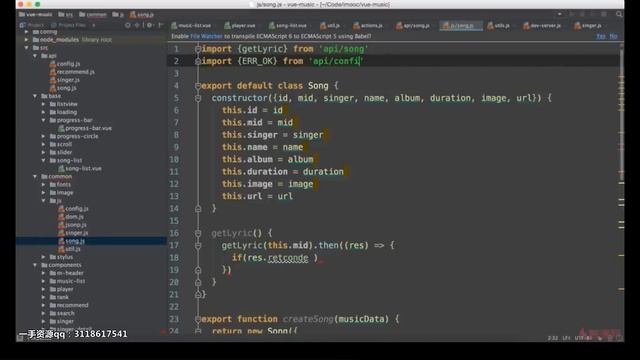Click line number 12 in the gutter
Screen dimensions: 640x360
coord(174,184)
